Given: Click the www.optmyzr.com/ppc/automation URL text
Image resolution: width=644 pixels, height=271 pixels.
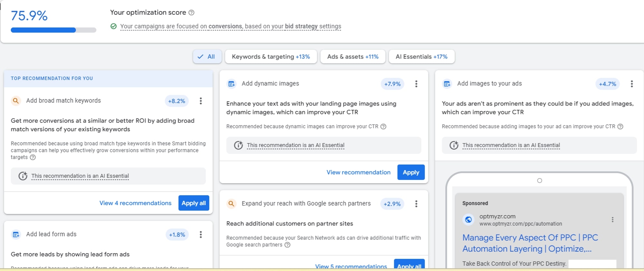Looking at the screenshot, I should point(521,224).
